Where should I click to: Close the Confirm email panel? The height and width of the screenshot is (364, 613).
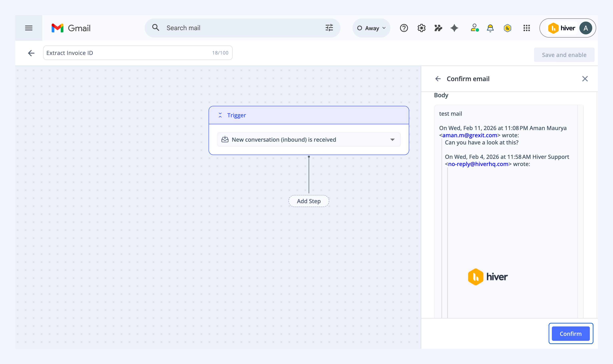coord(585,79)
